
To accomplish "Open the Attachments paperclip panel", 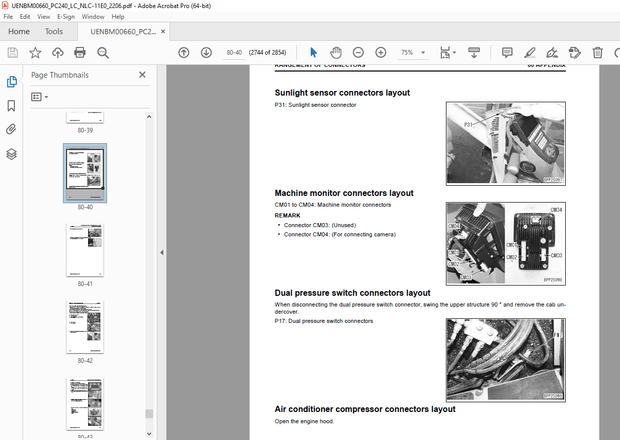I will click(11, 129).
